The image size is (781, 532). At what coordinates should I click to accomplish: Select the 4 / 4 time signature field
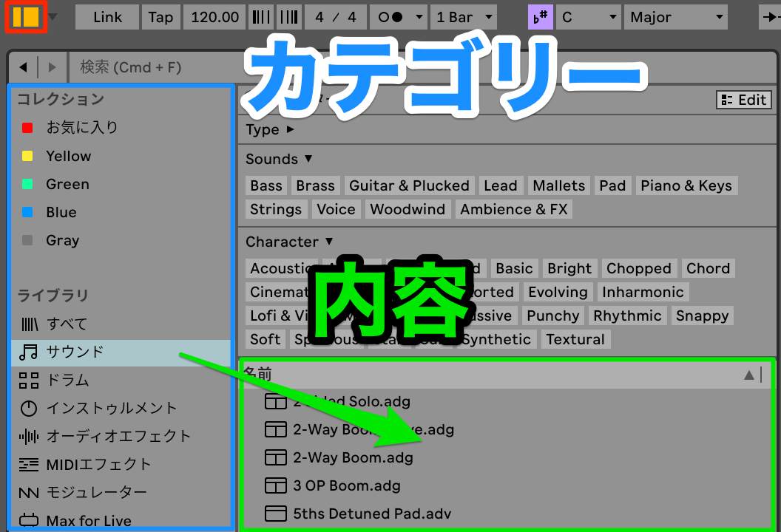pos(336,18)
